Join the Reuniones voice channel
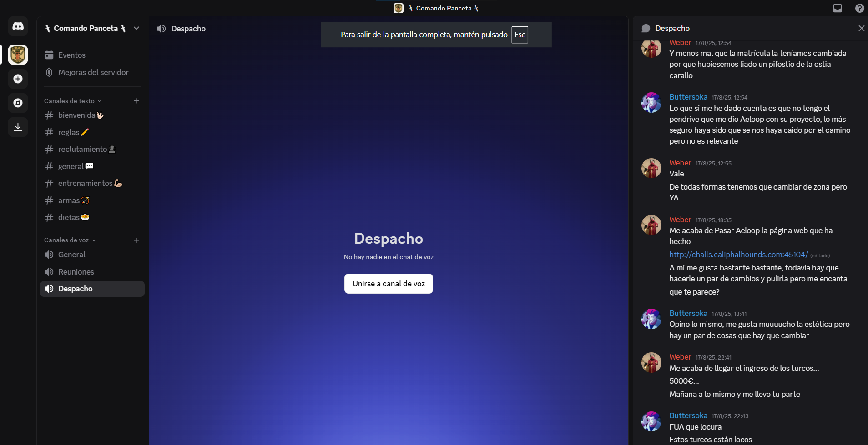Screen dimensions: 868x445 click(92, 272)
